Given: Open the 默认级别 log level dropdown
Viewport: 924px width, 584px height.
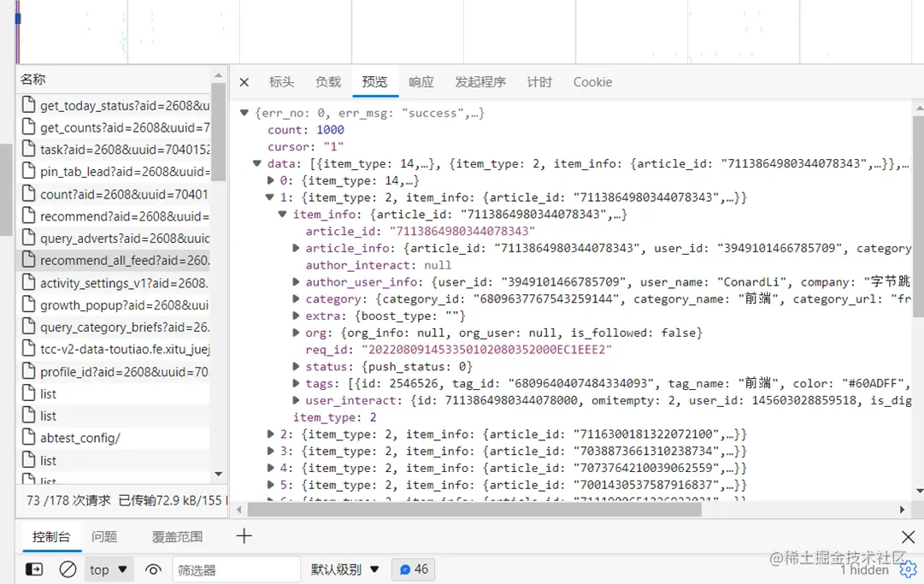Looking at the screenshot, I should click(344, 569).
